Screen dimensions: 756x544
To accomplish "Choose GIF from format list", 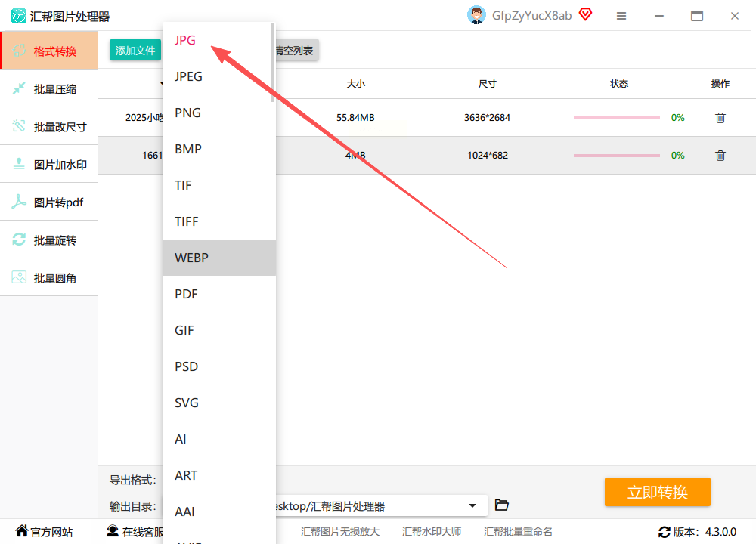I will point(219,330).
